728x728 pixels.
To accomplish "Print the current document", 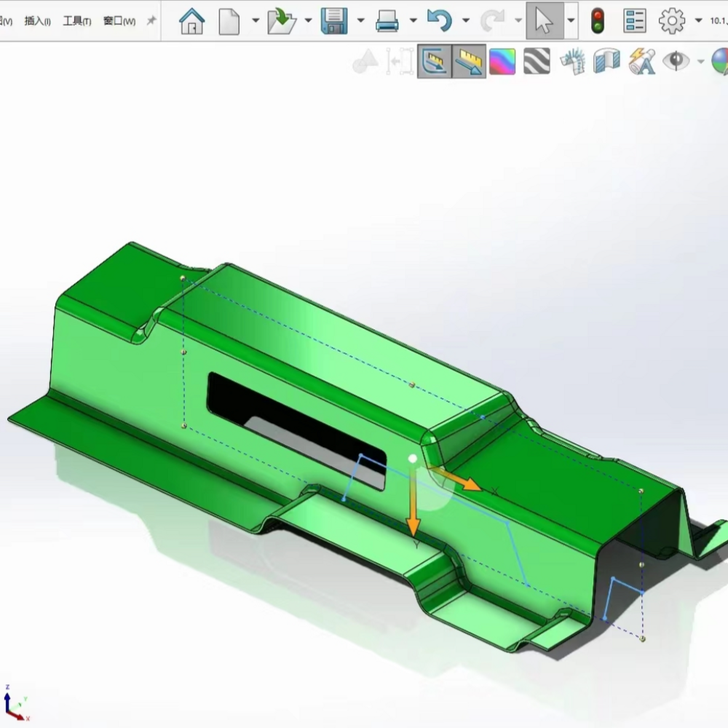I will [387, 21].
